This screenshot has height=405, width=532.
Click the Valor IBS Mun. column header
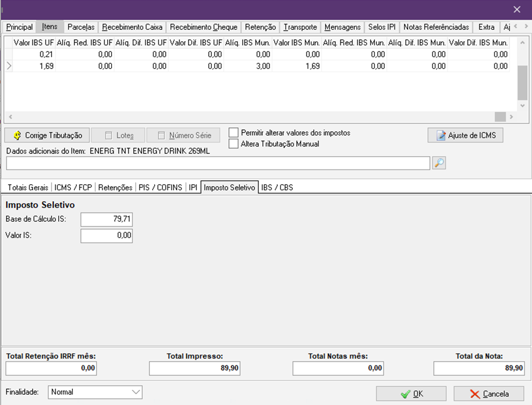tap(297, 43)
